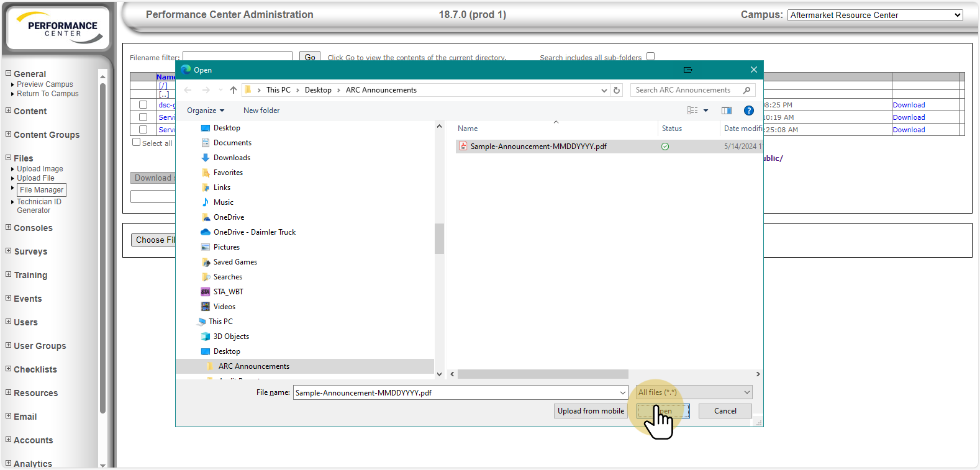The width and height of the screenshot is (980, 470).
Task: Select Music folder in navigation pane
Action: pyautogui.click(x=224, y=202)
